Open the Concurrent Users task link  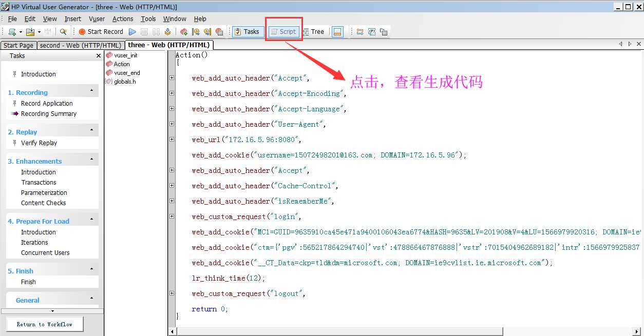[x=45, y=253]
